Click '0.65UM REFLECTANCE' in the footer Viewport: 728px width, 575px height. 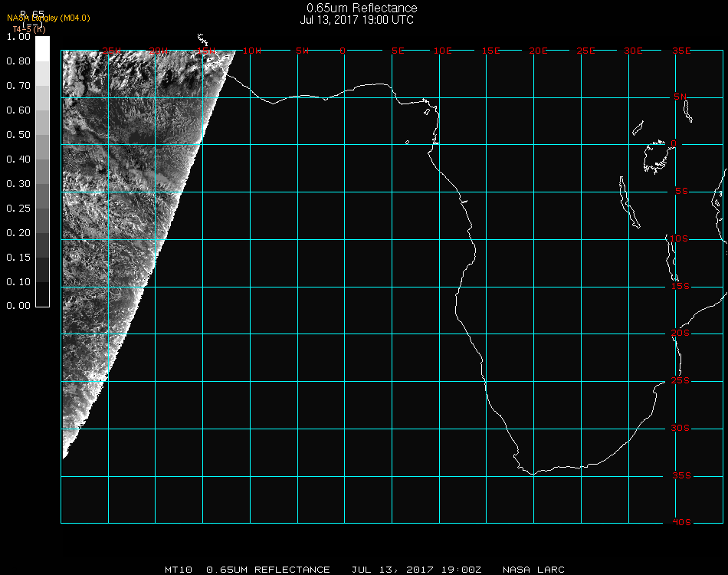(268, 570)
